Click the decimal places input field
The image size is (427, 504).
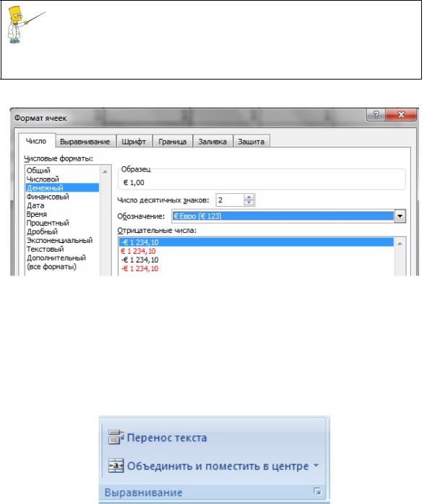coord(230,200)
